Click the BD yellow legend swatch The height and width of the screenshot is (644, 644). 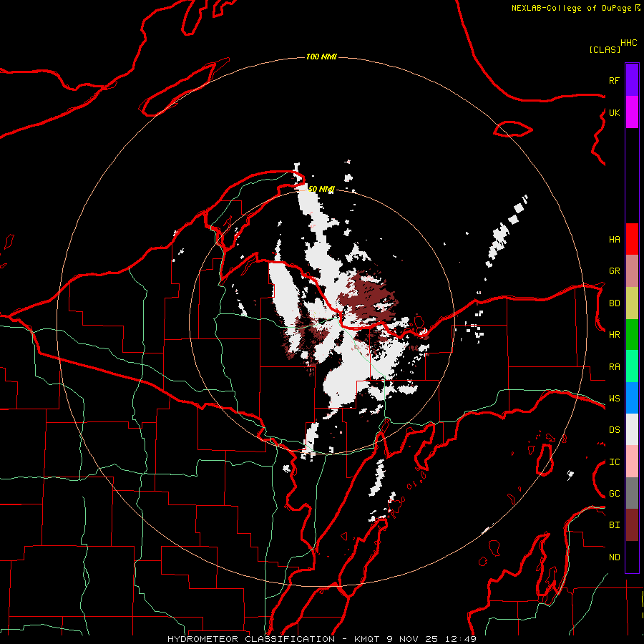(x=632, y=303)
